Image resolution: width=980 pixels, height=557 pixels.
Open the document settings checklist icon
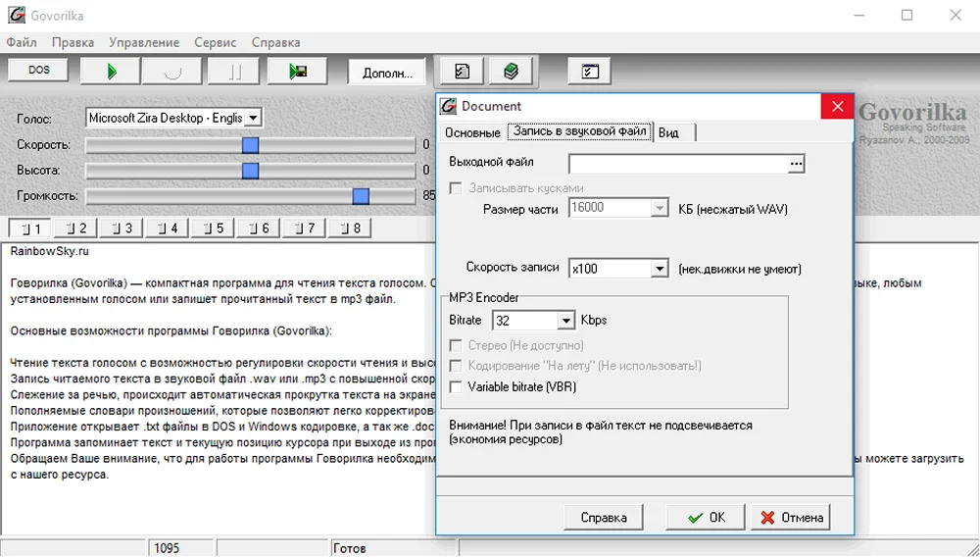coord(462,72)
